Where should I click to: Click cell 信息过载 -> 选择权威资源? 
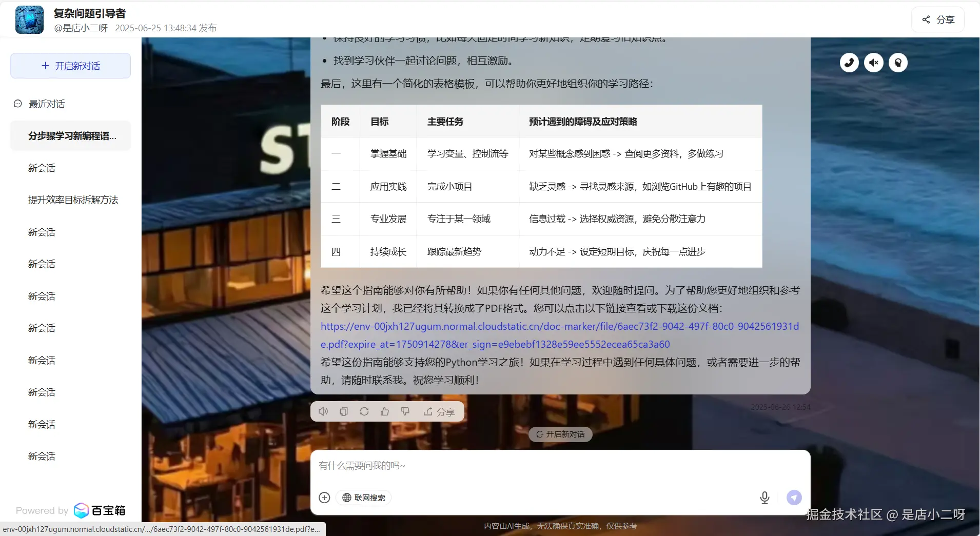coord(640,219)
